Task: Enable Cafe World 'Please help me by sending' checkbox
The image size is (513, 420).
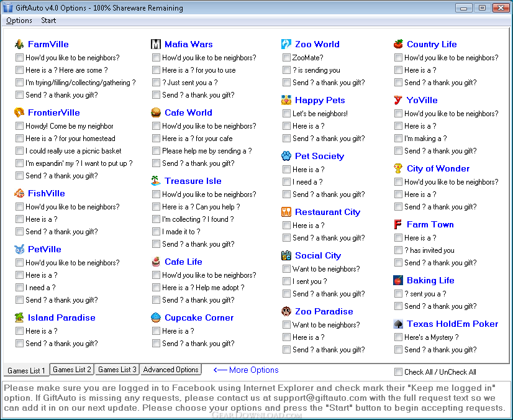Action: [156, 151]
